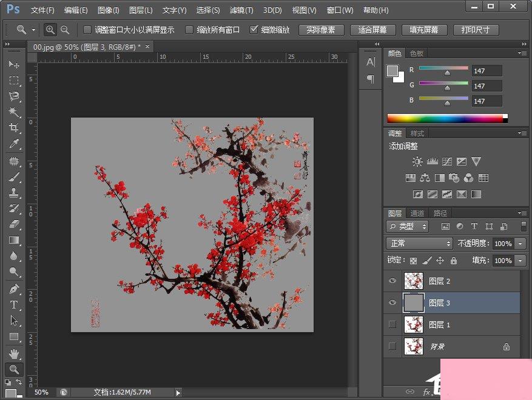Open 不透明度 opacity dropdown arrow

[x=520, y=244]
